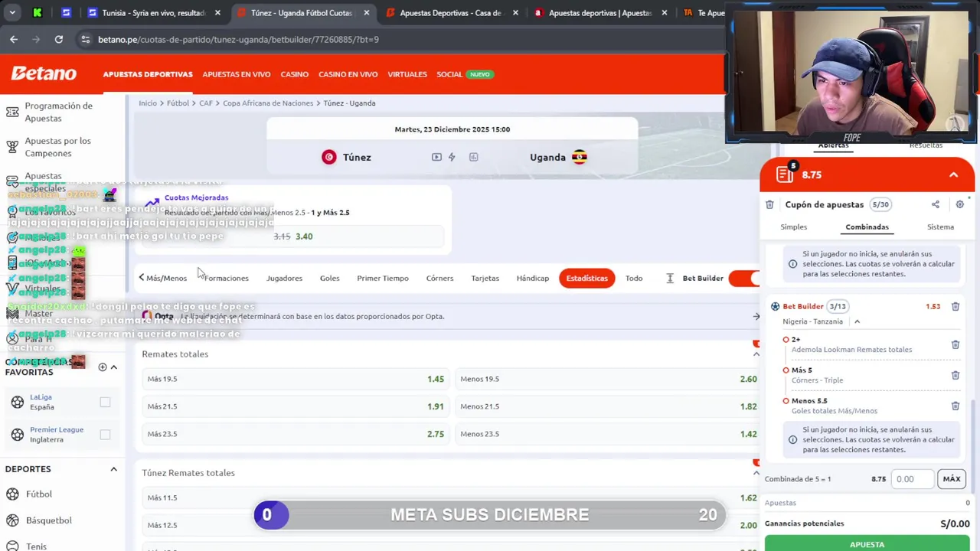Collapse the Nigeria - Tanzania selection list
Viewport: 980px width, 551px height.
click(857, 321)
